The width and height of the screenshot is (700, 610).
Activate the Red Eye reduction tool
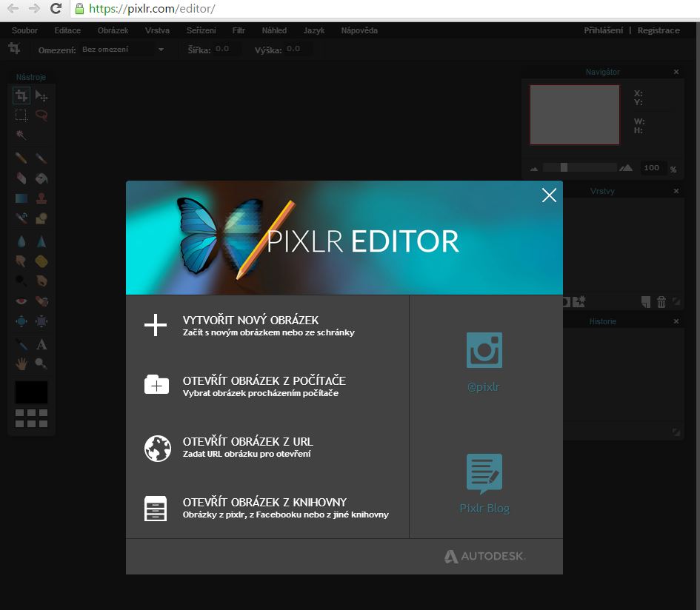[x=21, y=301]
